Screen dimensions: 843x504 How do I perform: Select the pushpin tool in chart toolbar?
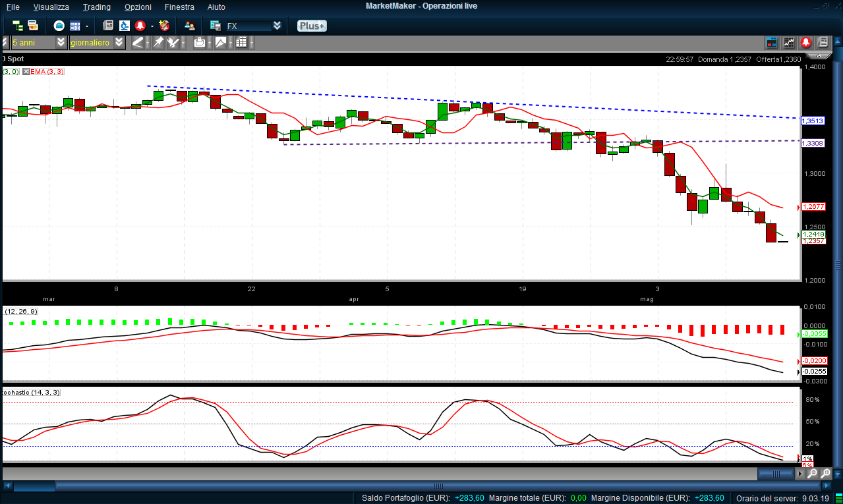tap(158, 42)
